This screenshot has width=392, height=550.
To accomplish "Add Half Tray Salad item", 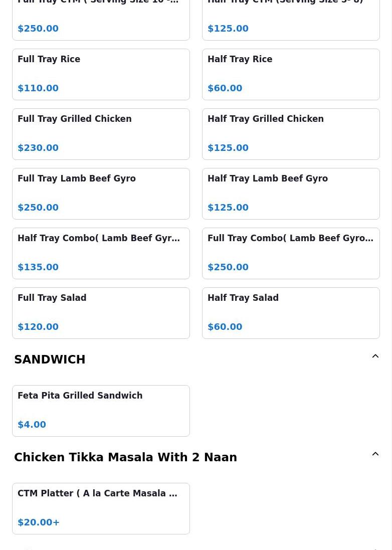I will (291, 313).
